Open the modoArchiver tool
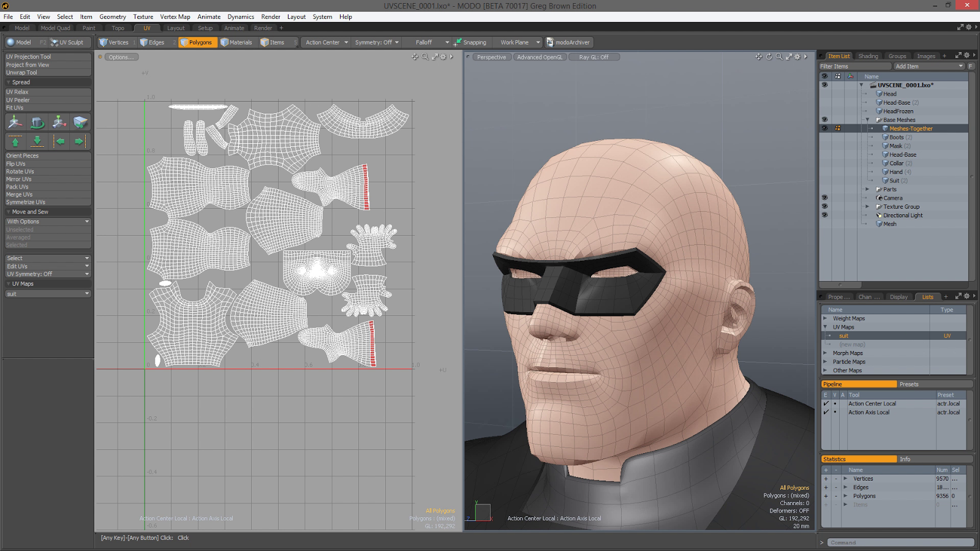The image size is (980, 551). click(568, 42)
